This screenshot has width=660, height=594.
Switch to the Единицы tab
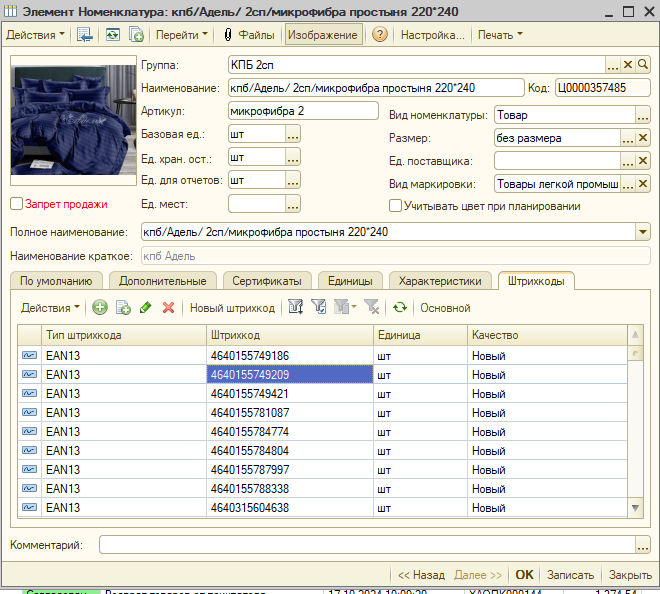pyautogui.click(x=350, y=281)
